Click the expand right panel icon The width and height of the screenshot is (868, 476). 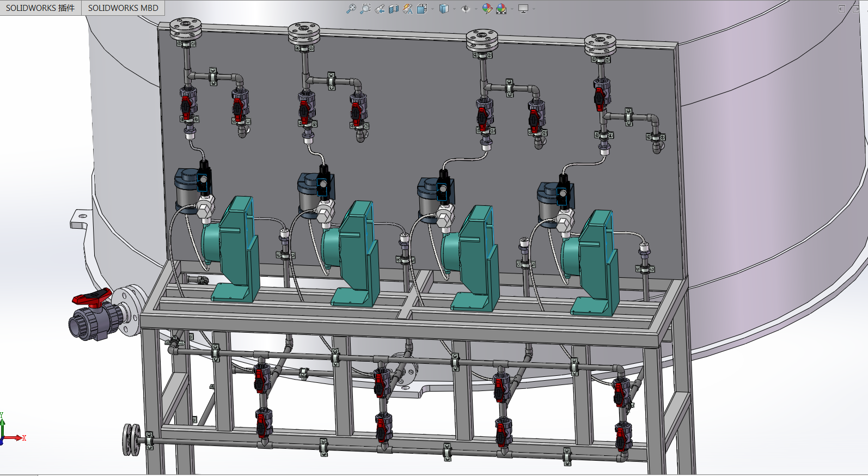point(856,9)
